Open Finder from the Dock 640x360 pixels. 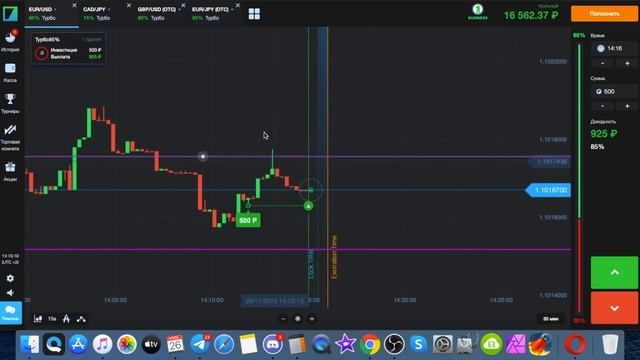point(29,344)
